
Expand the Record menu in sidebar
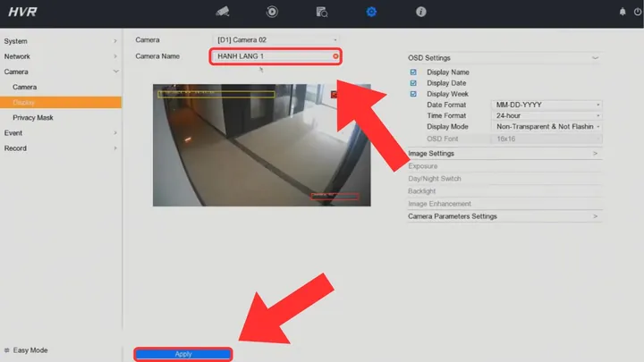pyautogui.click(x=61, y=148)
